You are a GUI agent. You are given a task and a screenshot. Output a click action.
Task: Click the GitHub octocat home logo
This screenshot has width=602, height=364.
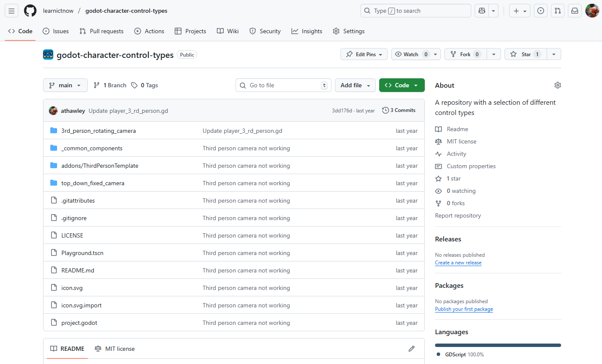(x=30, y=11)
